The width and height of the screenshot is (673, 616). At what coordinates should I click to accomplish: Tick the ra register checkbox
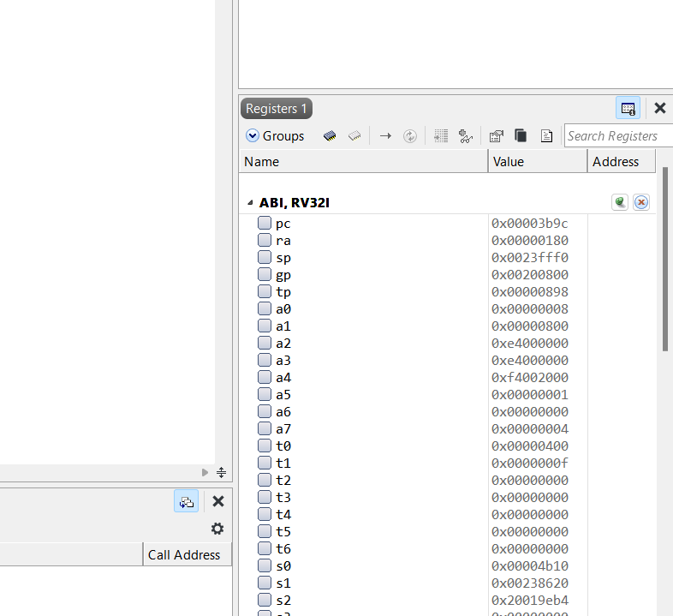(265, 240)
